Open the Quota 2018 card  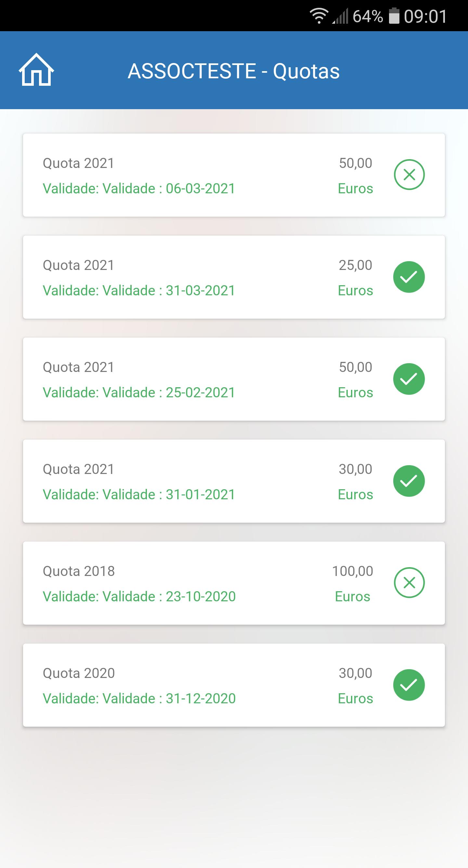point(234,583)
